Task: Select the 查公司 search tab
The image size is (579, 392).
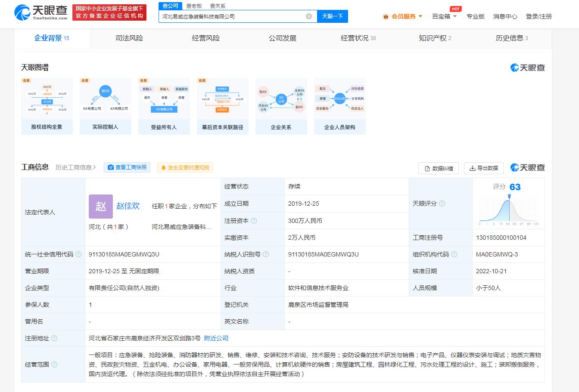Action: 170,6
